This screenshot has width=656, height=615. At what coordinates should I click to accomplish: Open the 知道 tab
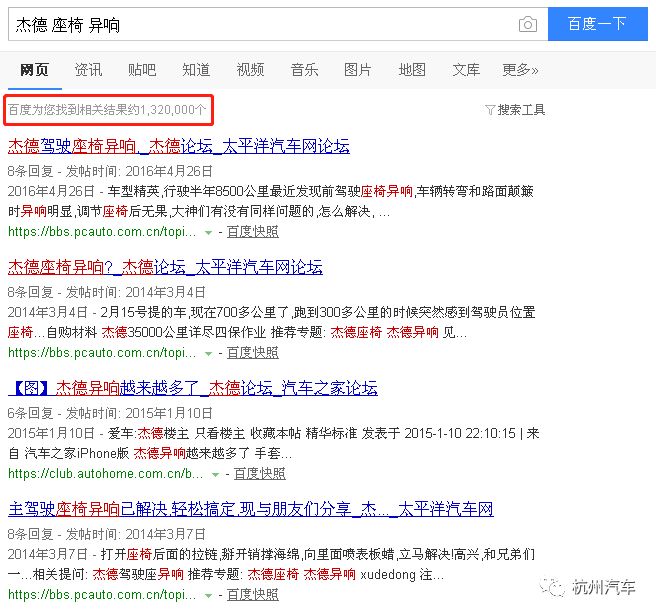pyautogui.click(x=196, y=69)
